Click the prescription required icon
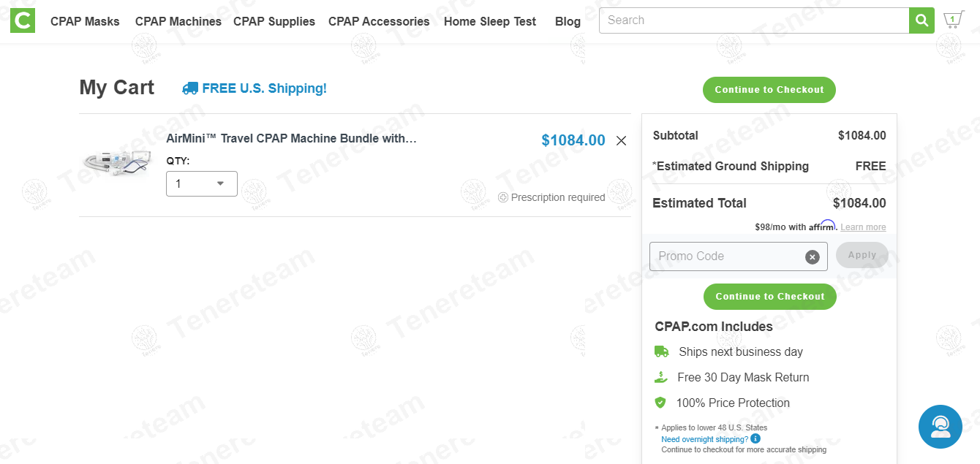Image resolution: width=980 pixels, height=464 pixels. [503, 197]
